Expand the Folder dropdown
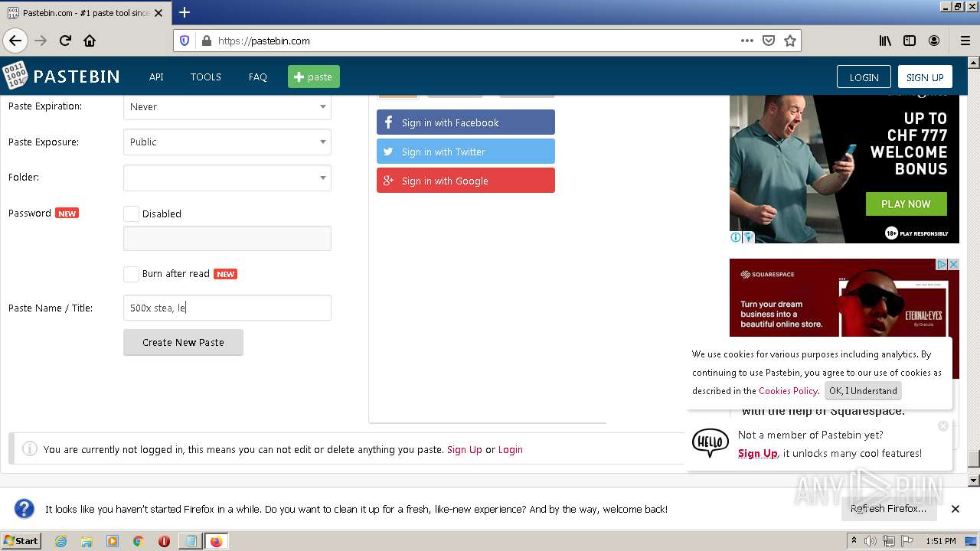The height and width of the screenshot is (551, 980). pyautogui.click(x=227, y=178)
